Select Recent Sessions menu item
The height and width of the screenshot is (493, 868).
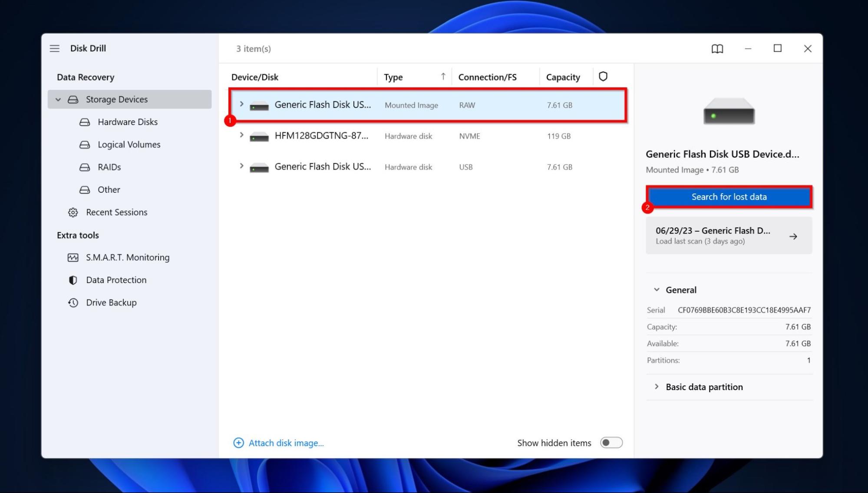click(116, 212)
